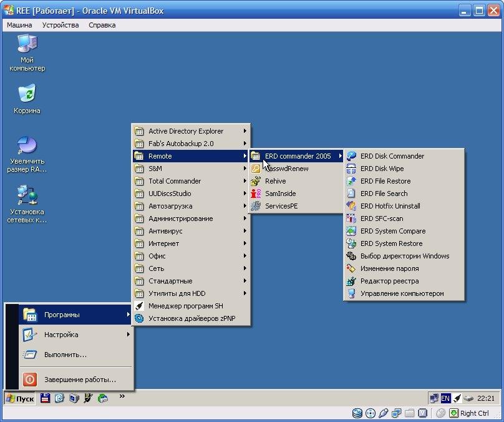This screenshot has height=422, width=504.
Task: Expand the Администрирование submenu
Action: [x=191, y=218]
